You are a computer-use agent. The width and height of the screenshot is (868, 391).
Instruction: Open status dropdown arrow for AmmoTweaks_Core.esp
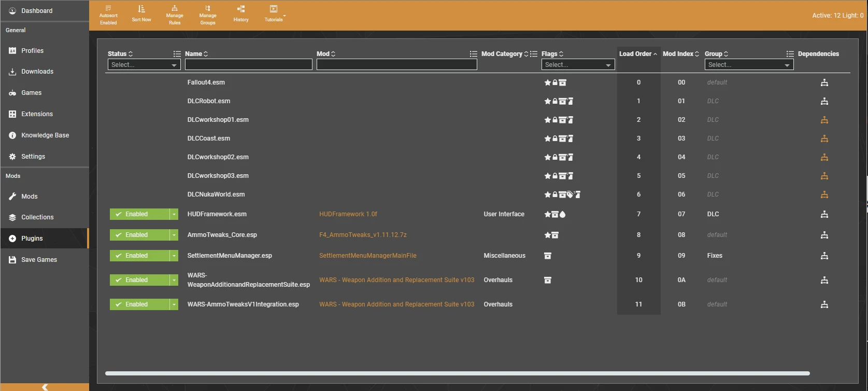point(174,235)
